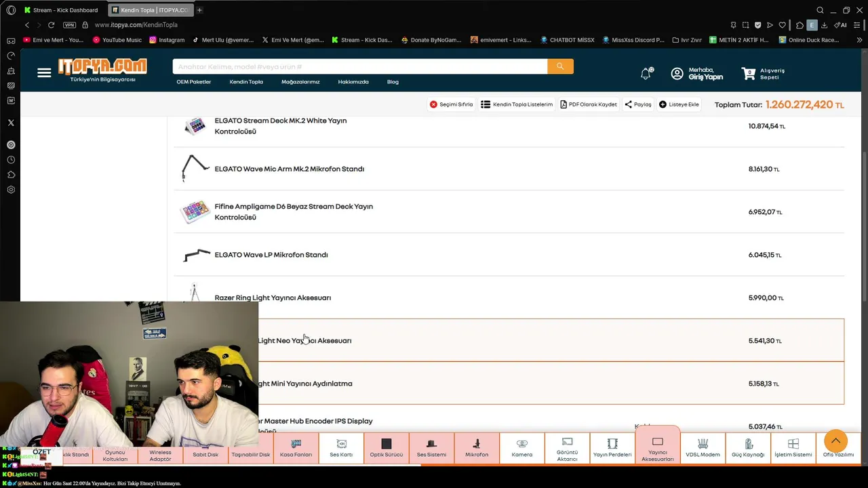The image size is (868, 488).
Task: Open the hamburger menu beside the ITOPYA logo
Action: pyautogui.click(x=44, y=73)
